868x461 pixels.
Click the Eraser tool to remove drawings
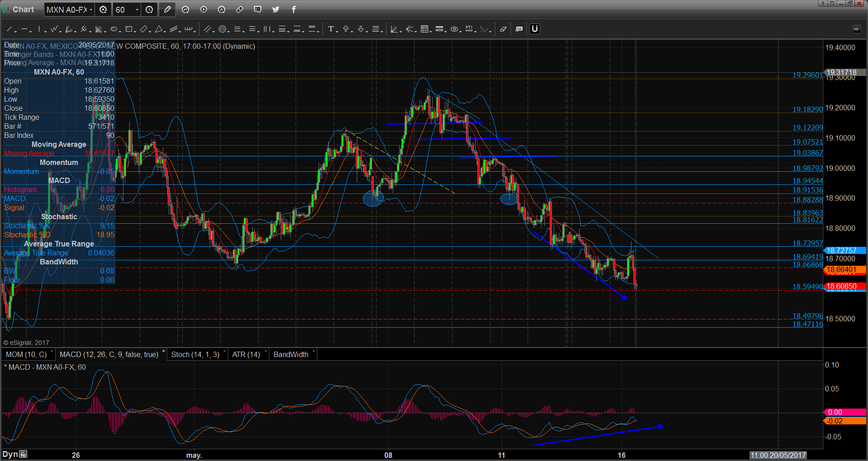pos(503,29)
